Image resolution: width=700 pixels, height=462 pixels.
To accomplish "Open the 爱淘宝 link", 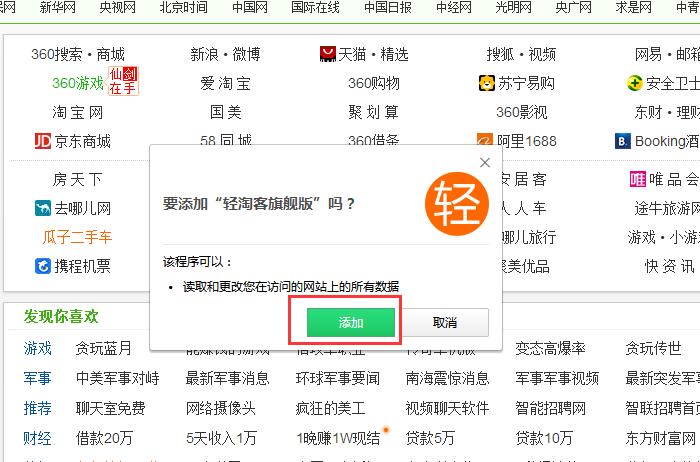I will 225,83.
